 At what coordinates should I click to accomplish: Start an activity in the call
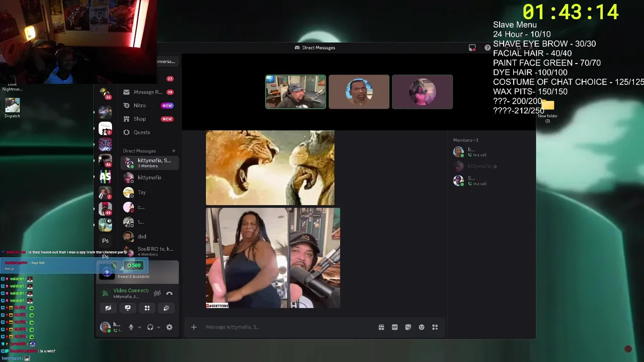pos(147,308)
